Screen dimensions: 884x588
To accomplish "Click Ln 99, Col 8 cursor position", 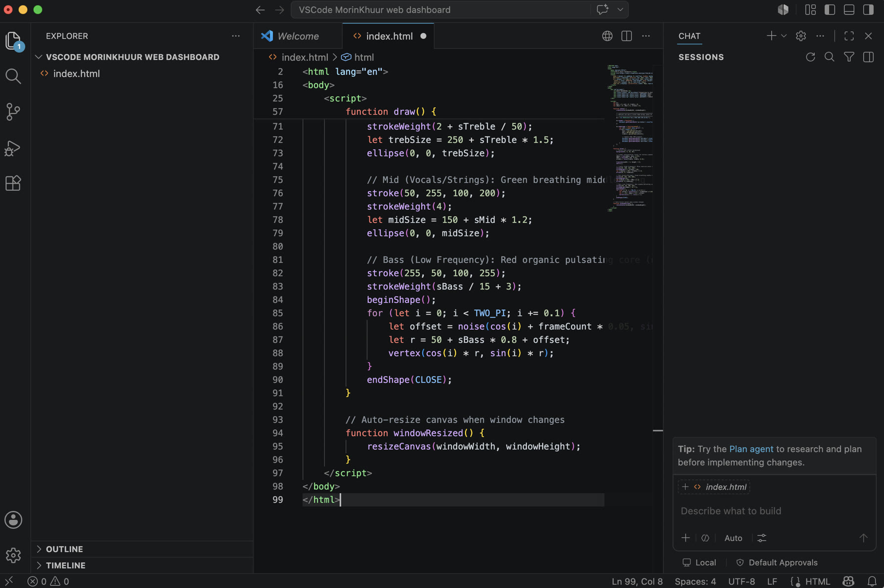I will (x=637, y=581).
